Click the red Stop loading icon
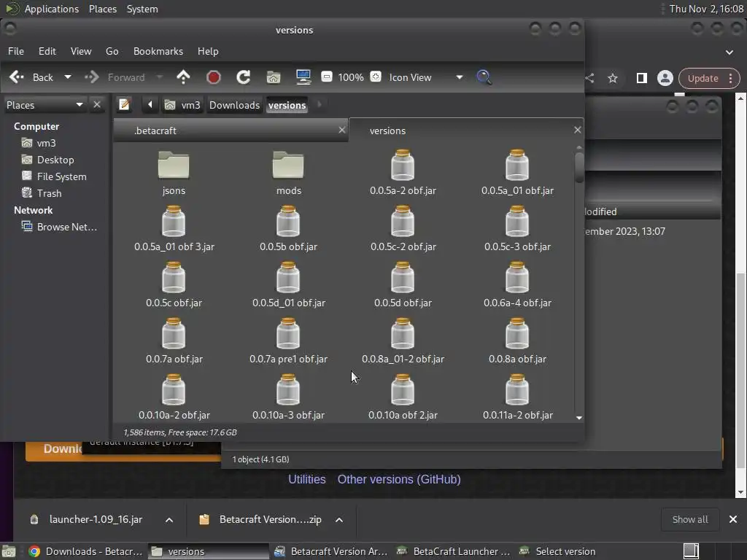Screen dimensions: 747x560 pos(214,77)
